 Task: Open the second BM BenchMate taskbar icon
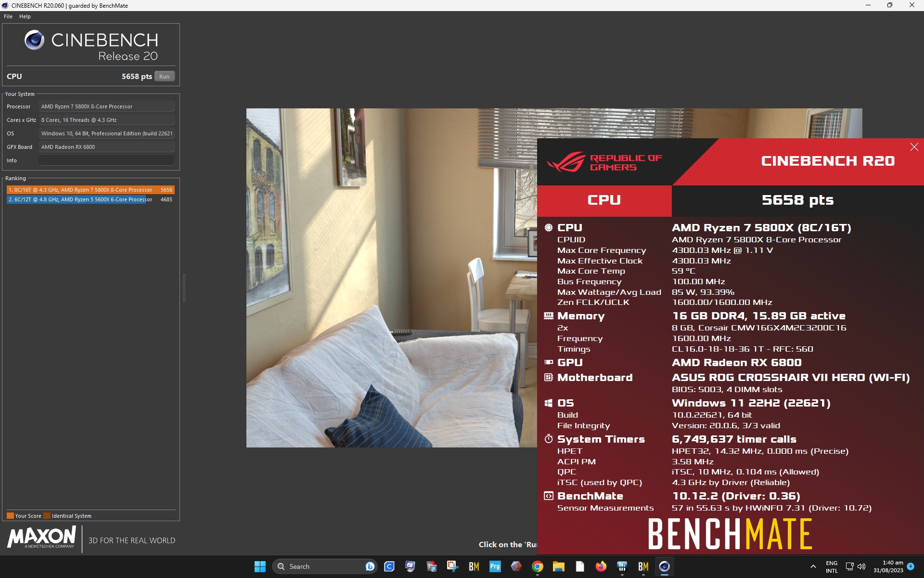click(x=643, y=566)
